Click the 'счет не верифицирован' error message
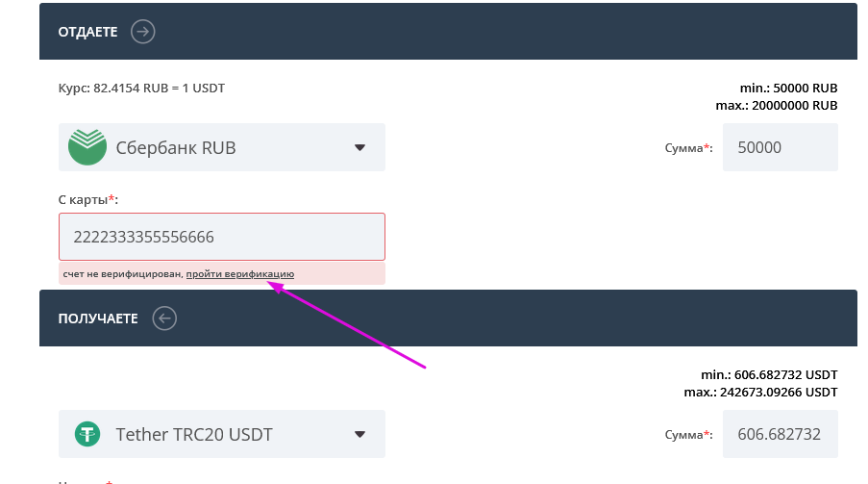868x484 pixels. (x=122, y=274)
